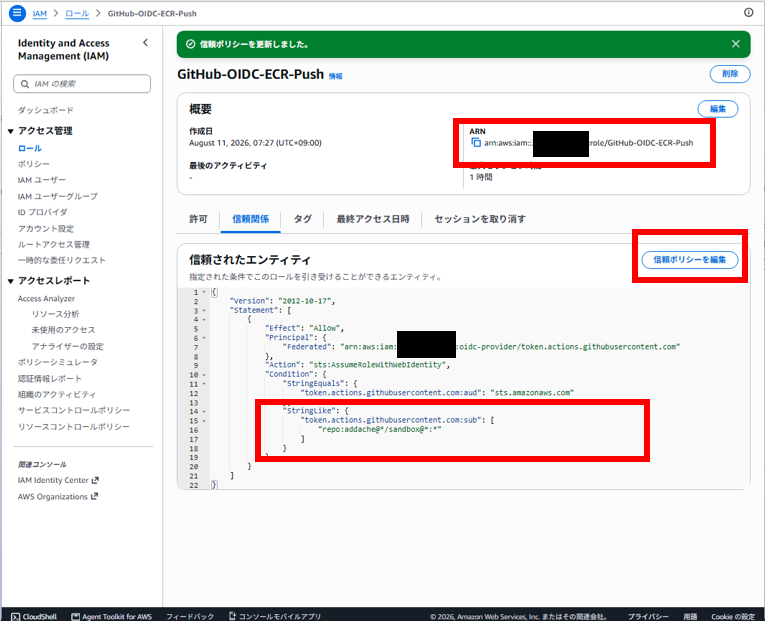The image size is (765, 621).
Task: Click the "sts.amazonaws.com" audience value
Action: pos(532,393)
